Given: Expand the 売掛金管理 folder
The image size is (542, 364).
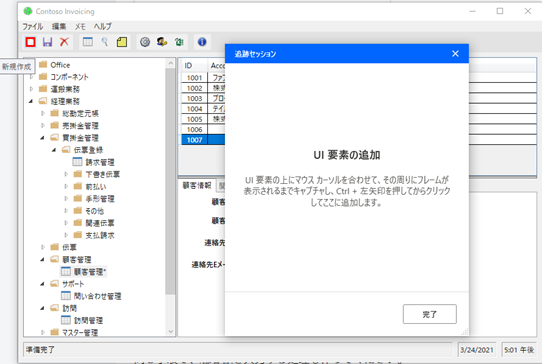Looking at the screenshot, I should (43, 125).
